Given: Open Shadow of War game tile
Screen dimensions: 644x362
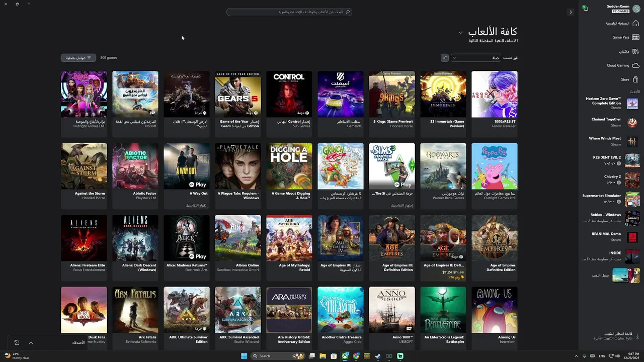Looking at the screenshot, I should (x=187, y=104).
